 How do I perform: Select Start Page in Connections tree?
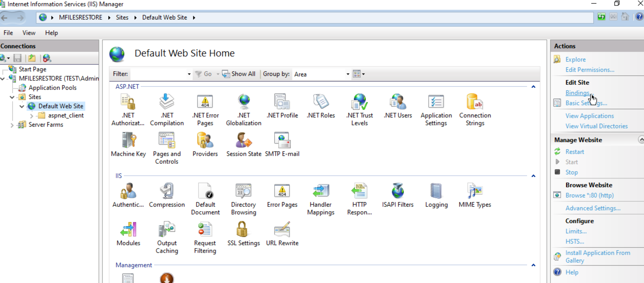[33, 69]
